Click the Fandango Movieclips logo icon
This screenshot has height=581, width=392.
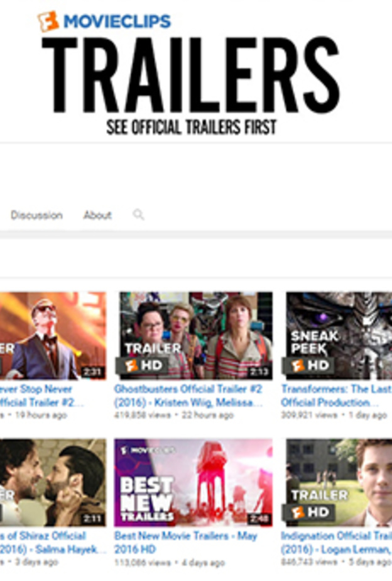[48, 21]
